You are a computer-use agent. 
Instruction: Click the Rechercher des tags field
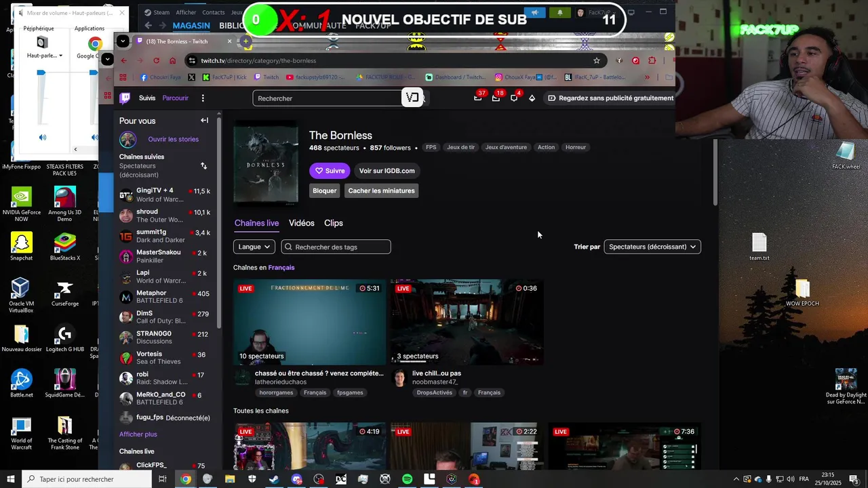[x=336, y=247]
